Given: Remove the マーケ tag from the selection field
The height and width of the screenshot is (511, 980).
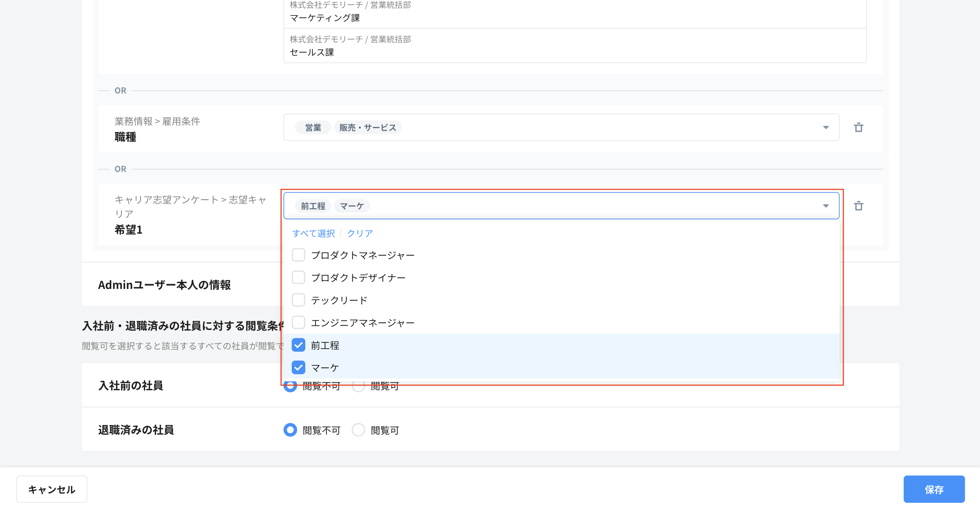Looking at the screenshot, I should pos(352,206).
